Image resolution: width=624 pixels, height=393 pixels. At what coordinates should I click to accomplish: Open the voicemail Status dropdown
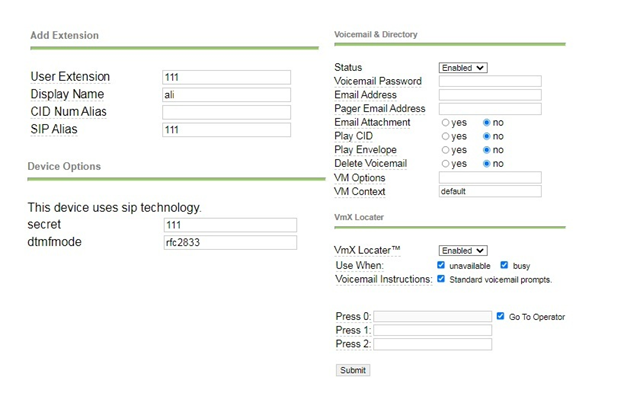463,68
